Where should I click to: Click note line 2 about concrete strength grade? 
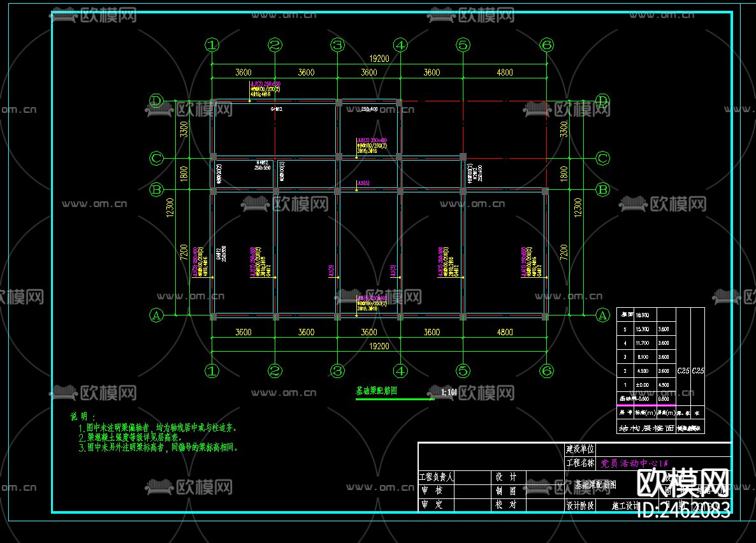tap(130, 437)
